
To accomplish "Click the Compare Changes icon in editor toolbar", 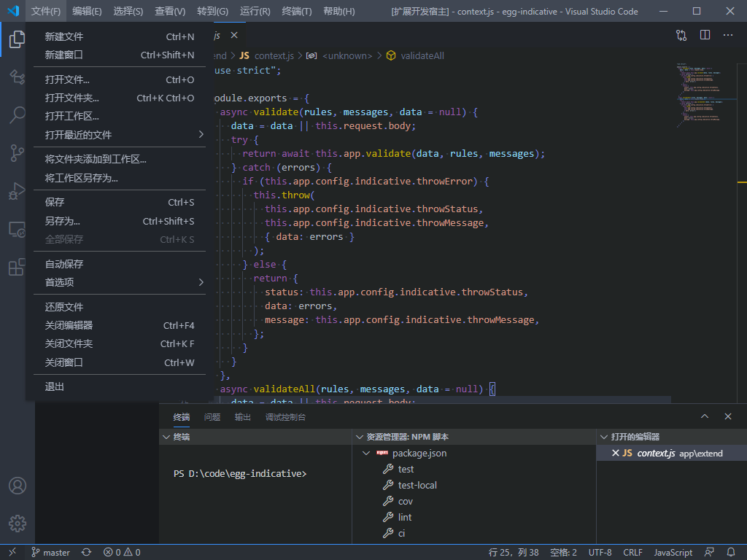I will pyautogui.click(x=681, y=35).
